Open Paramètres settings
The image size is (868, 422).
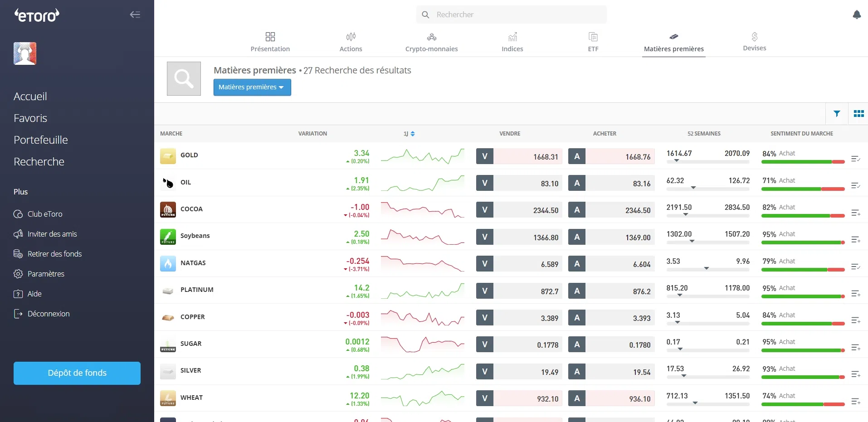point(39,274)
